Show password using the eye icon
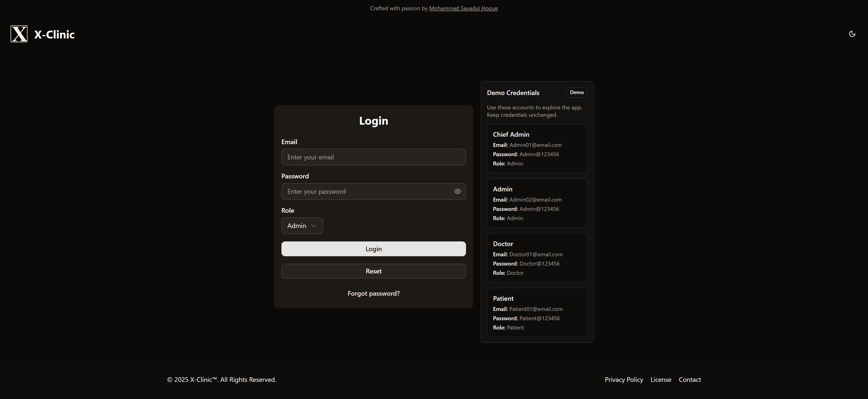The image size is (868, 399). click(x=457, y=191)
